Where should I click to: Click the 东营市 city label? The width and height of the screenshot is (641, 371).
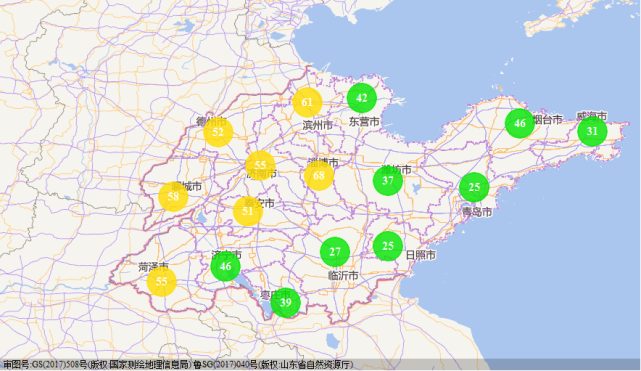(364, 121)
